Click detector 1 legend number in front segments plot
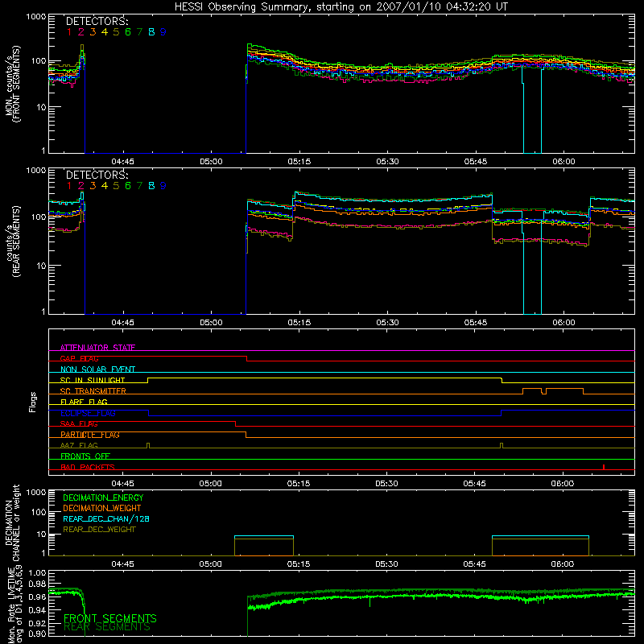Screen dimensions: 644x644 tap(69, 31)
